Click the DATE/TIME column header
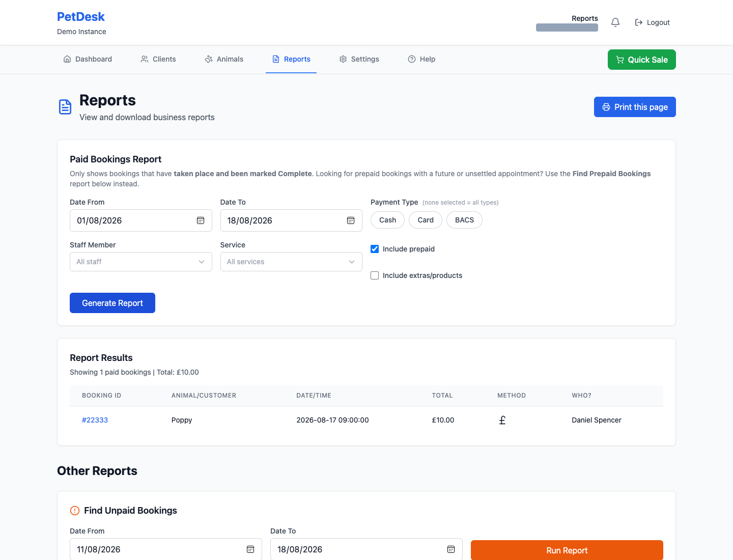The width and height of the screenshot is (733, 560). point(314,396)
